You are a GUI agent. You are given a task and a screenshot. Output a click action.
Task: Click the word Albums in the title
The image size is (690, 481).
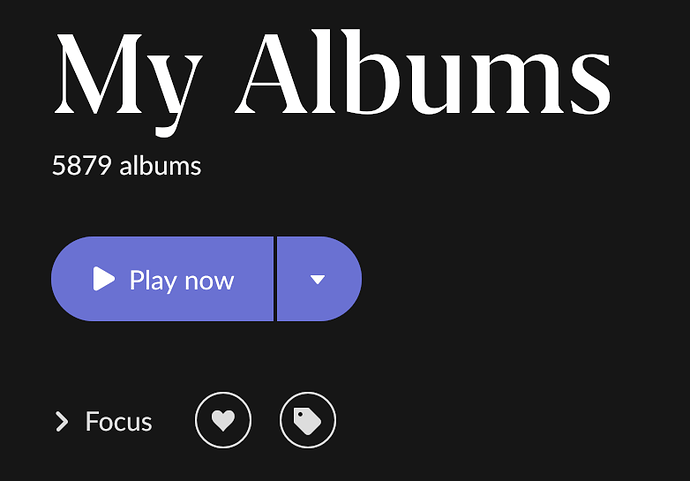pos(423,73)
